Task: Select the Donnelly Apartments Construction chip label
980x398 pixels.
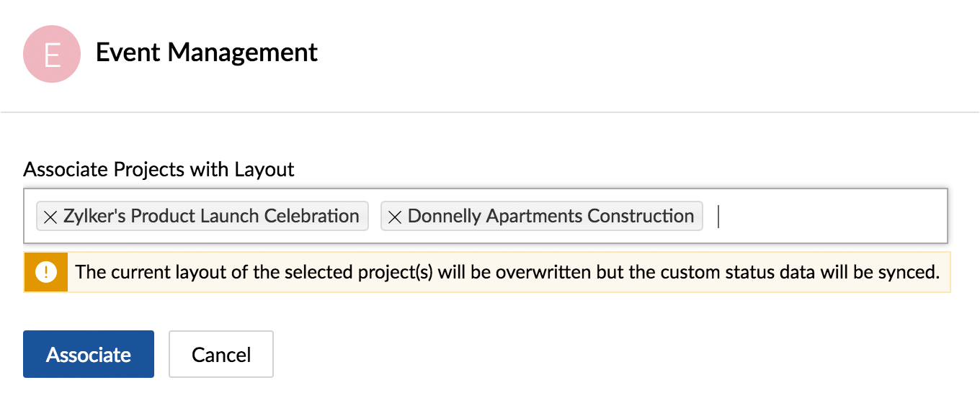Action: (551, 216)
